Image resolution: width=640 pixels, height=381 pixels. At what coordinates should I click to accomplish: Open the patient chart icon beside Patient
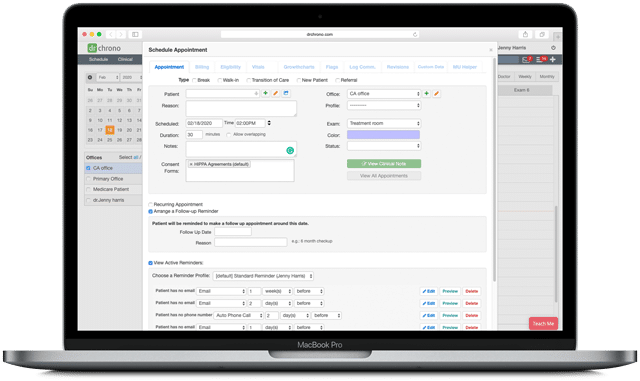(x=286, y=94)
